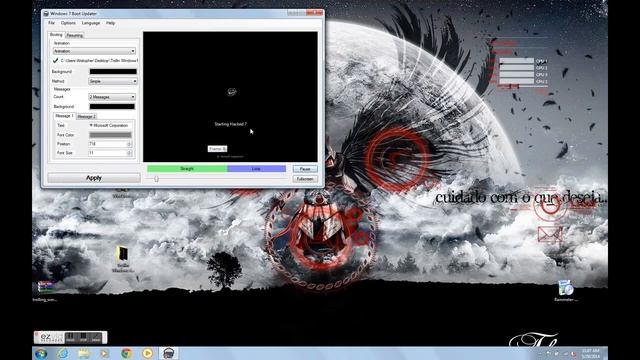Viewport: 640px width, 360px height.
Task: Click the system tray clock
Action: (x=591, y=353)
